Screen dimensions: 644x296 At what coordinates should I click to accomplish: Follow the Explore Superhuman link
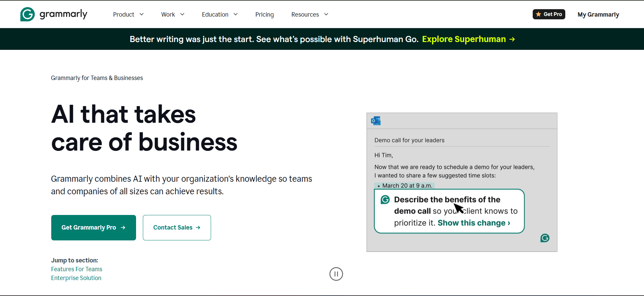pos(469,39)
